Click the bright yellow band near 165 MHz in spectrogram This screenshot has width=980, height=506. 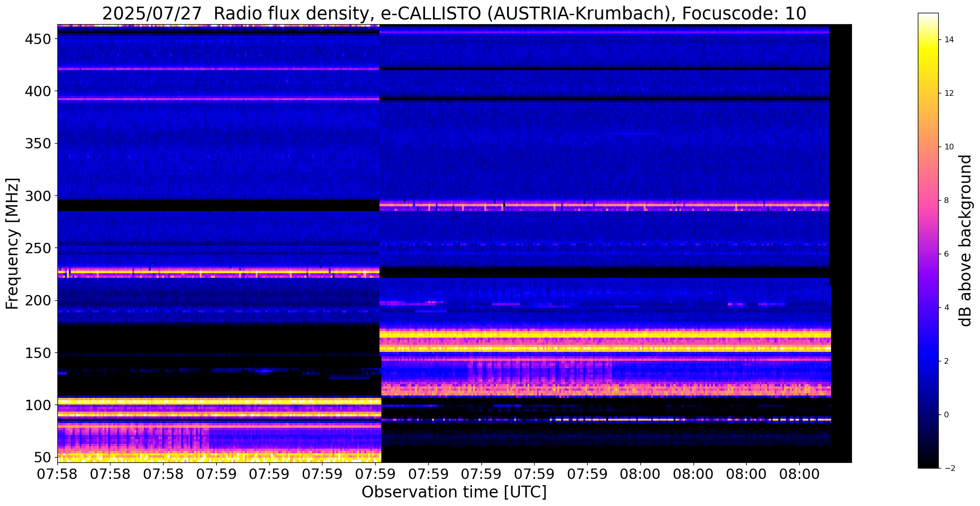(605, 334)
